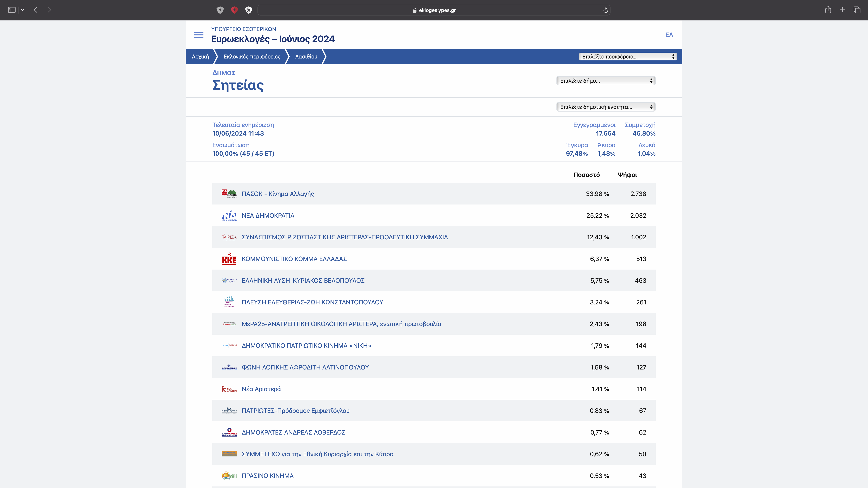868x488 pixels.
Task: Open ΣΥΜΜΕΤΕΧΩ για την Εθνική Κυριαρχία link
Action: pyautogui.click(x=317, y=454)
